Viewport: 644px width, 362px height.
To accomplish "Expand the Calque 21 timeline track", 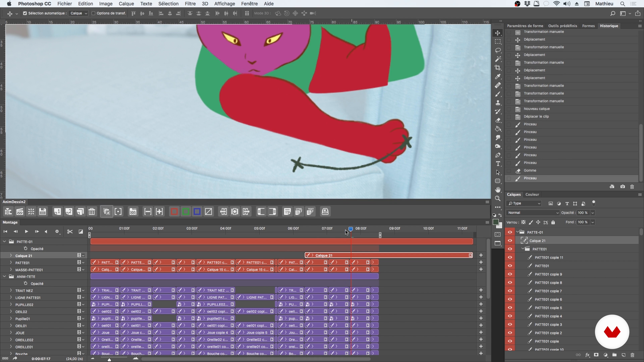I will (x=11, y=256).
